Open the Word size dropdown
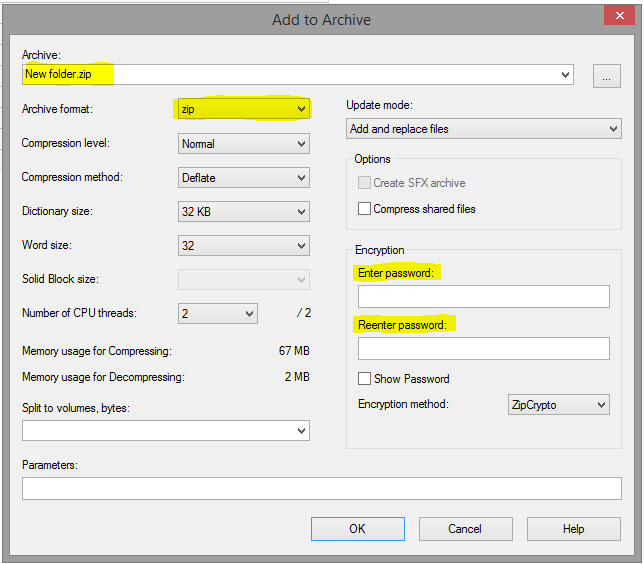The width and height of the screenshot is (644, 564). click(243, 245)
